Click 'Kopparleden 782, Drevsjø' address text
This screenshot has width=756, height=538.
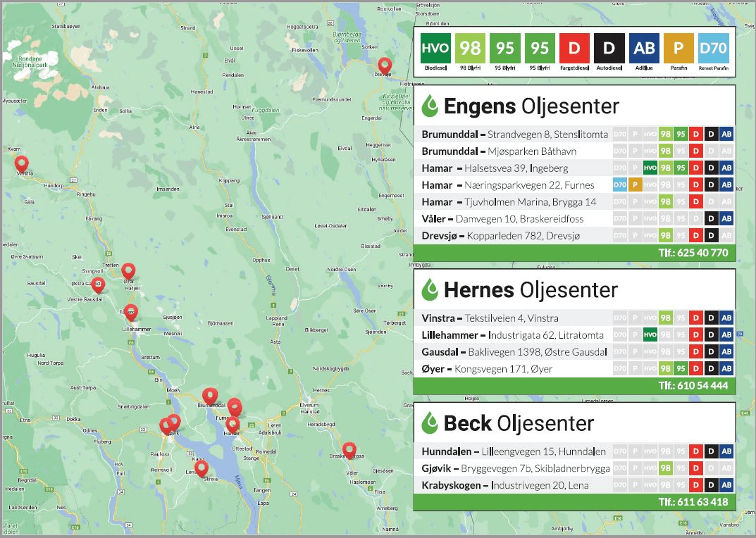coord(523,236)
